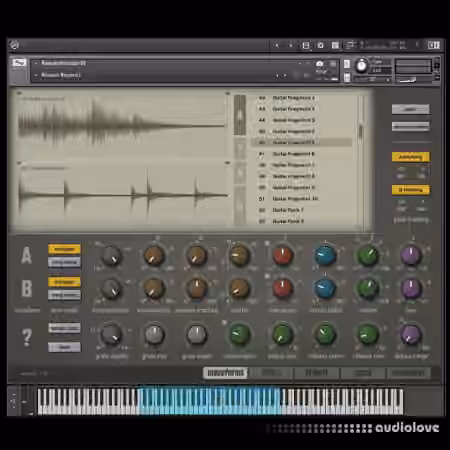The width and height of the screenshot is (450, 450).
Task: Click the row A blue knob
Action: tap(325, 255)
